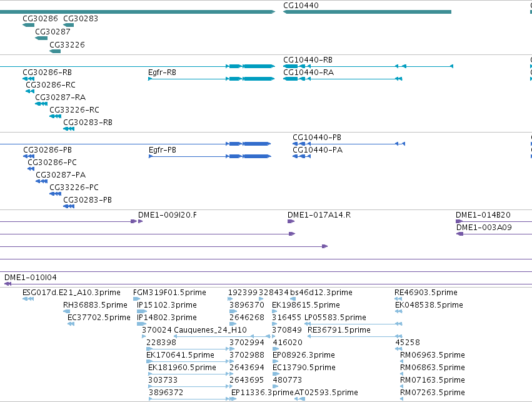
Task: Click the EK181960.5prime EST label
Action: [x=182, y=368]
